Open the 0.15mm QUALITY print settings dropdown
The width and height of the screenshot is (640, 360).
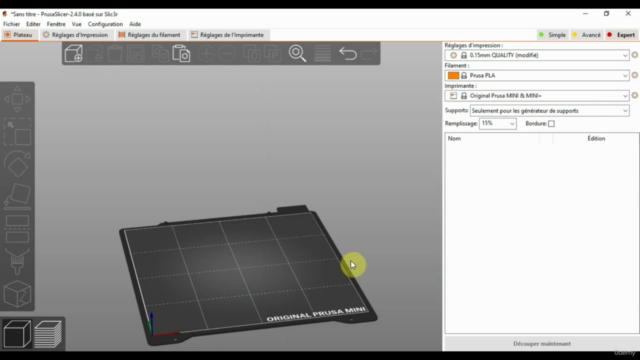pyautogui.click(x=537, y=55)
